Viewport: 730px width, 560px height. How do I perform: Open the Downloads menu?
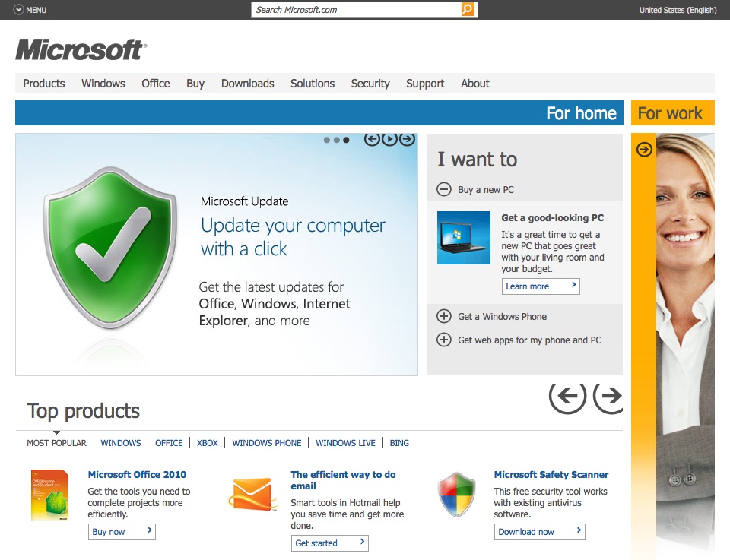(248, 84)
